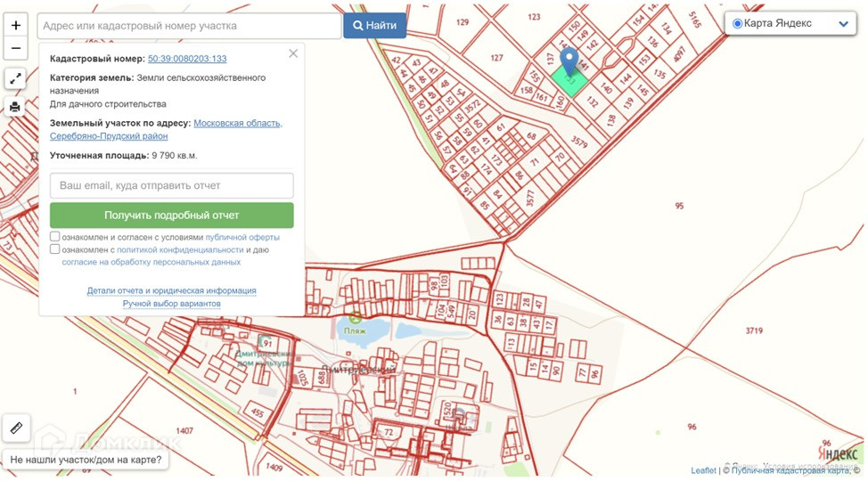
Task: Expand the map layer dropdown chevron
Action: tap(842, 24)
